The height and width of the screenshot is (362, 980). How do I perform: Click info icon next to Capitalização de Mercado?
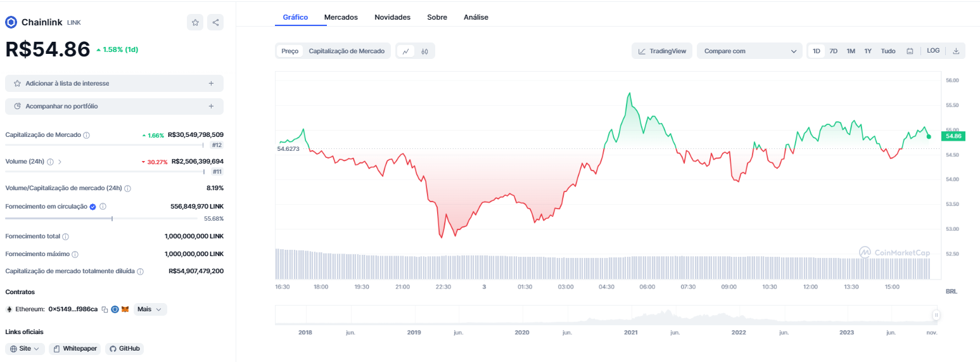87,135
